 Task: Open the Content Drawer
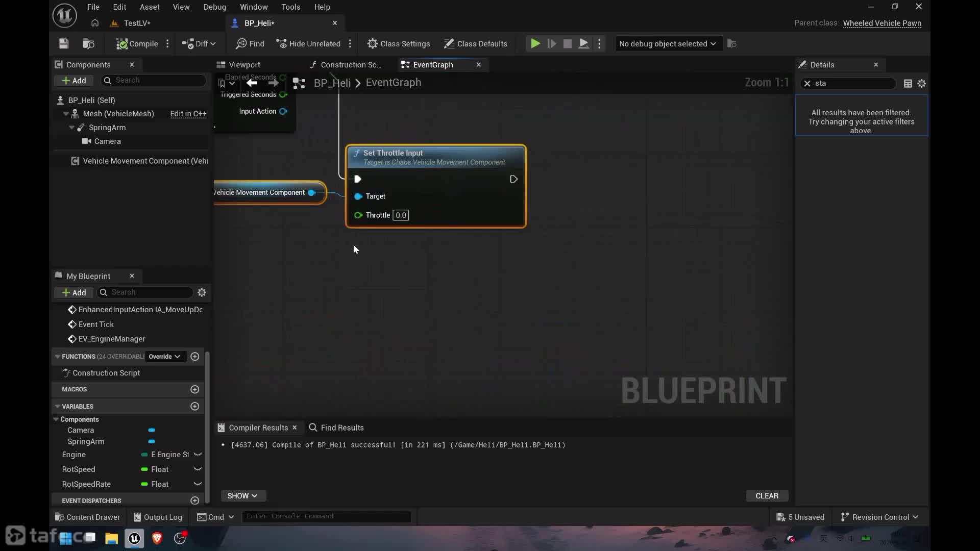pyautogui.click(x=87, y=517)
